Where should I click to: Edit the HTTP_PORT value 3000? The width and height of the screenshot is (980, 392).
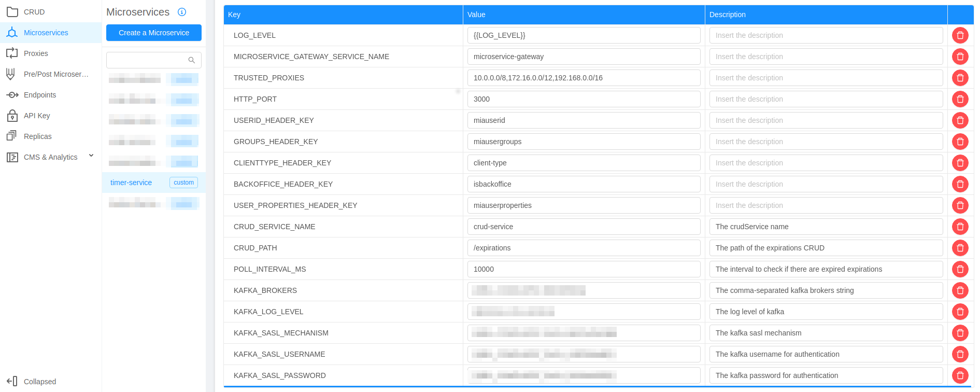(584, 99)
